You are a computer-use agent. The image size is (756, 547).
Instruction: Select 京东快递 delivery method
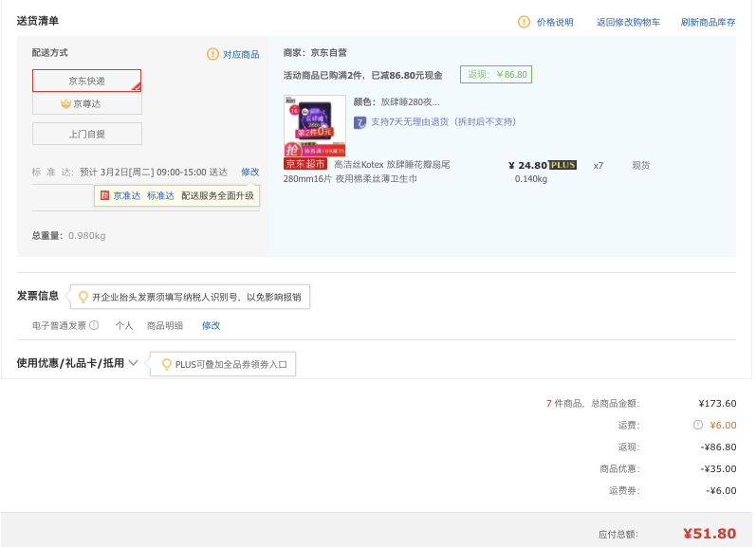(86, 81)
